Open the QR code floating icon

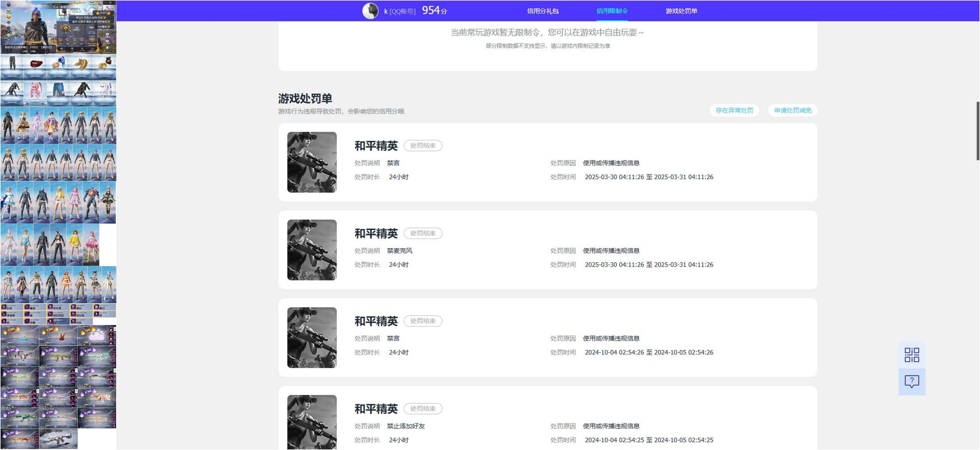click(912, 355)
